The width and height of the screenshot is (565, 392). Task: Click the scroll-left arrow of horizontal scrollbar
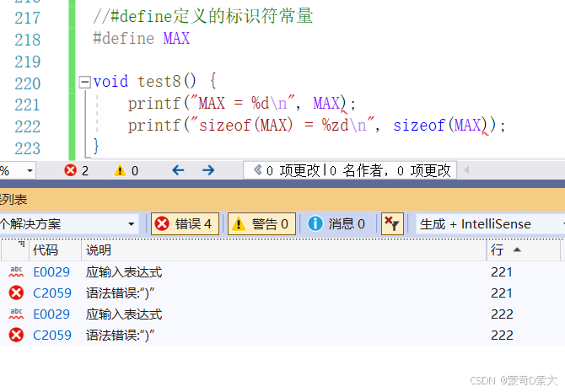(x=466, y=170)
